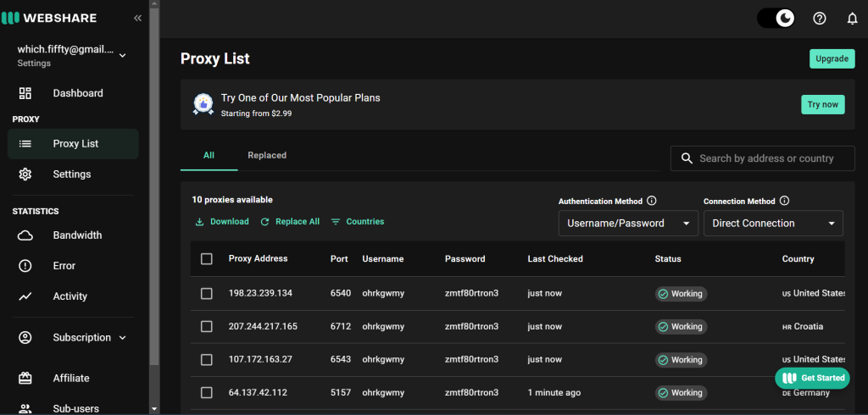This screenshot has height=415, width=868.
Task: Open the notifications bell icon
Action: coord(853,18)
